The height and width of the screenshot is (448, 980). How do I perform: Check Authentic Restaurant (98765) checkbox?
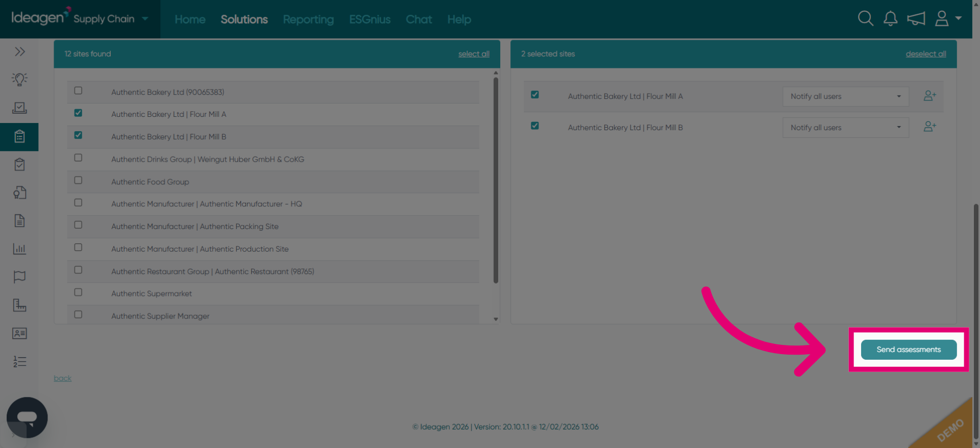click(78, 269)
